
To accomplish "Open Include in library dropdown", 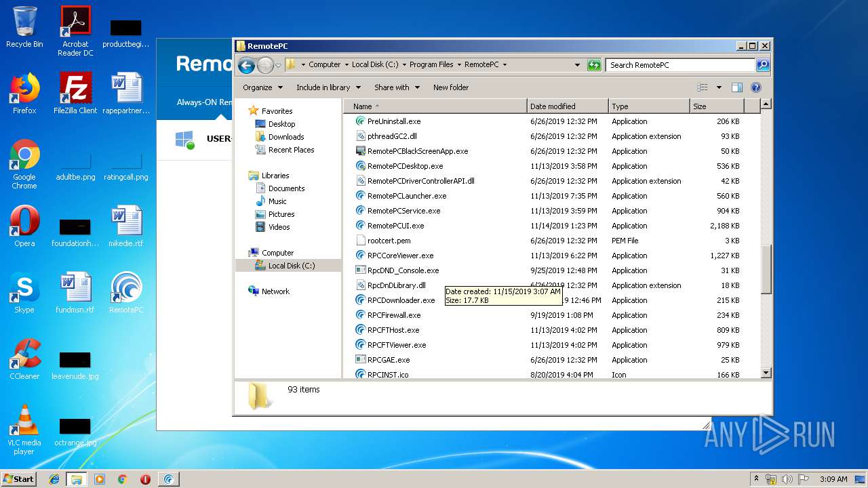I will click(328, 87).
